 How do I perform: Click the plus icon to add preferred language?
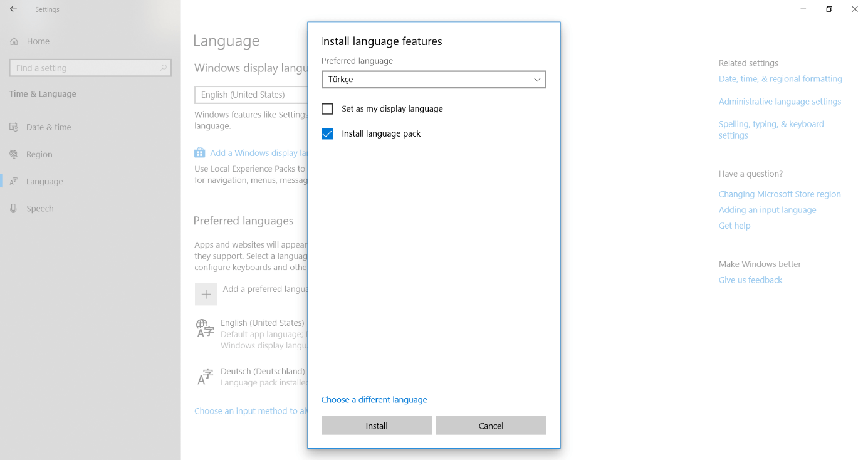point(206,294)
